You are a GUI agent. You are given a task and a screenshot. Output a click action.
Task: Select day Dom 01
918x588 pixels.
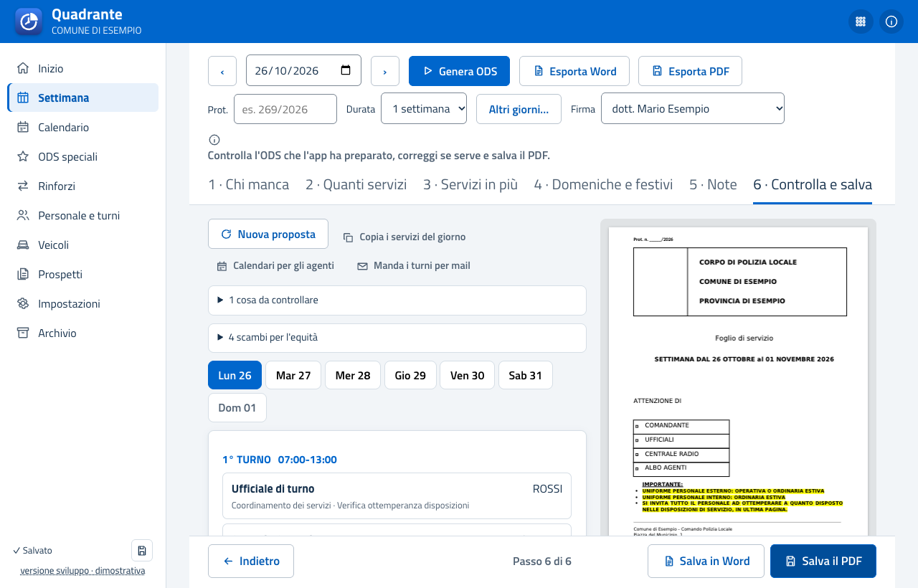(x=237, y=407)
